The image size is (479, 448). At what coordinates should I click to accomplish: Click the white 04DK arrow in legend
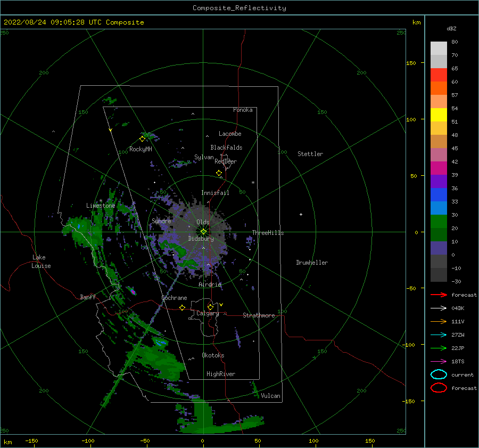439,308
